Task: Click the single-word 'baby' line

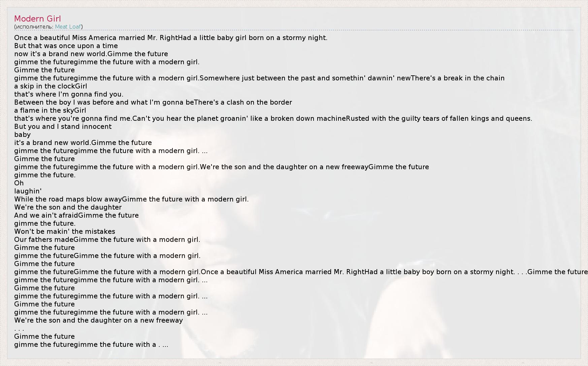Action: point(22,135)
